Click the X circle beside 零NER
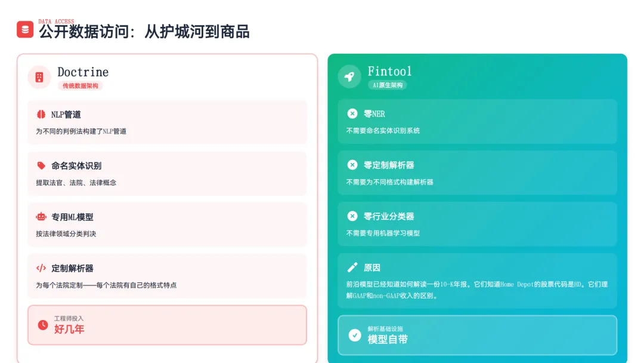The width and height of the screenshot is (644, 363). (352, 113)
